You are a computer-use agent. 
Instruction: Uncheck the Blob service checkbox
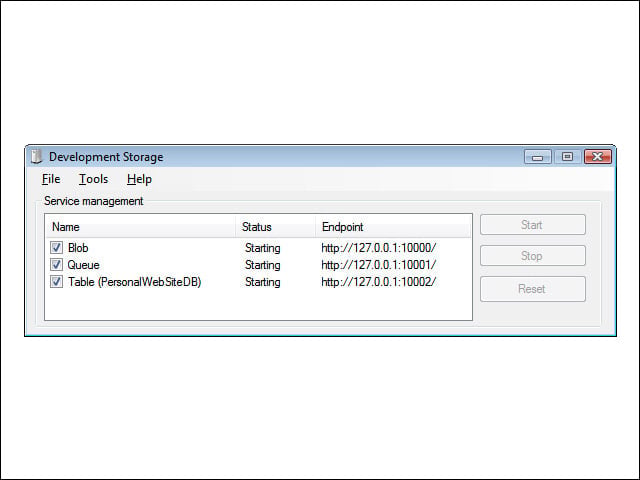[x=56, y=247]
